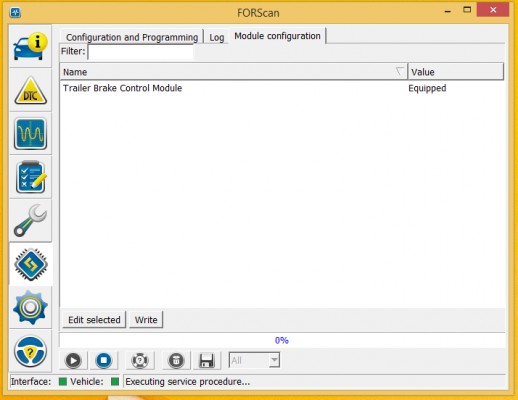Click 'Executing service procedure...' status text
The height and width of the screenshot is (400, 518).
(188, 381)
